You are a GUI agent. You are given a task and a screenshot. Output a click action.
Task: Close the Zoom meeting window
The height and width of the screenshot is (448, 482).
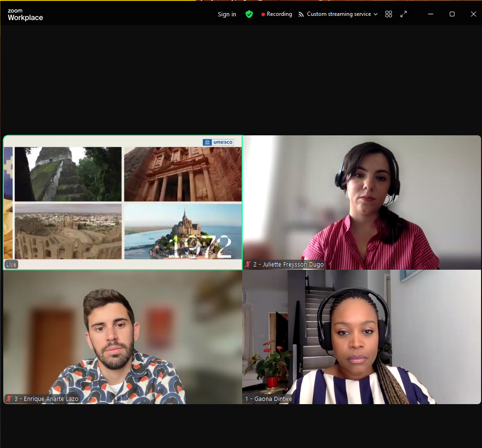coord(473,14)
